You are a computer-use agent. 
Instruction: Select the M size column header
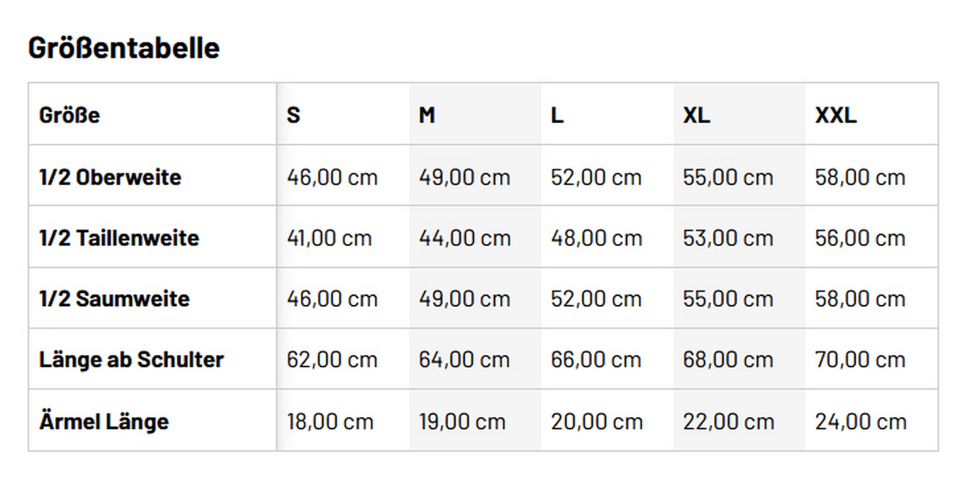pyautogui.click(x=427, y=115)
